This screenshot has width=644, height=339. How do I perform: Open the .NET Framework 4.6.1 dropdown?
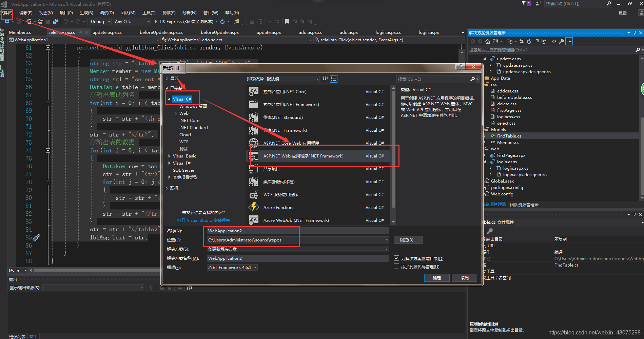[232, 267]
